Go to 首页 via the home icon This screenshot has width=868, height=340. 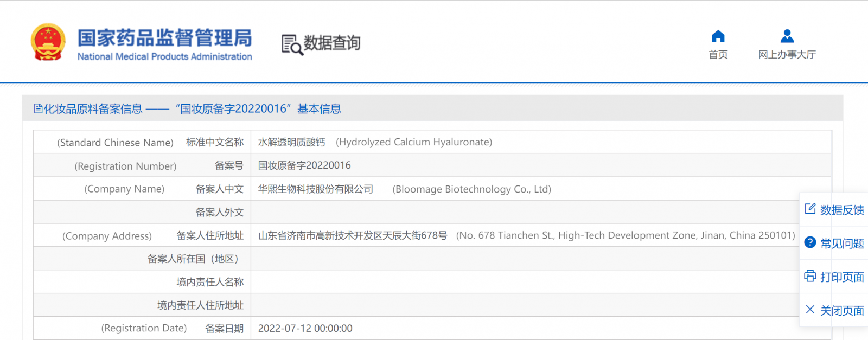718,36
